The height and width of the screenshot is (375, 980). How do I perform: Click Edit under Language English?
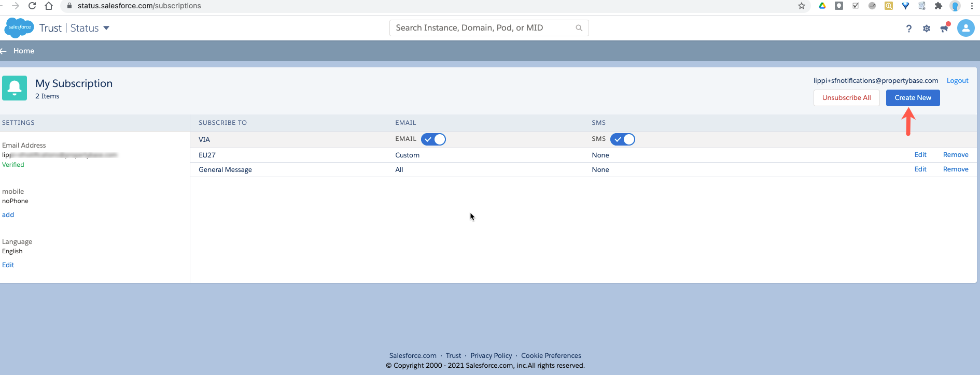8,265
